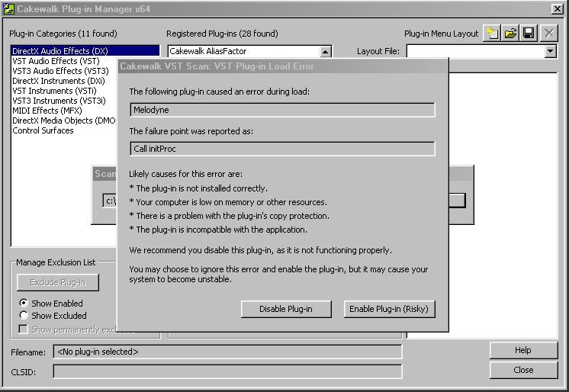Click the VST Plug-in Load Error title bar
The height and width of the screenshot is (392, 569).
coord(283,66)
